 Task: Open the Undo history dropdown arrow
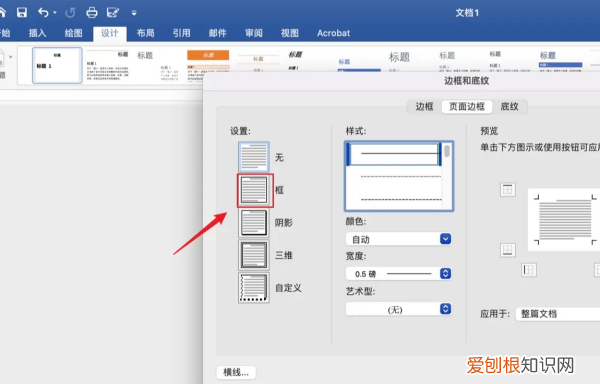(x=55, y=13)
